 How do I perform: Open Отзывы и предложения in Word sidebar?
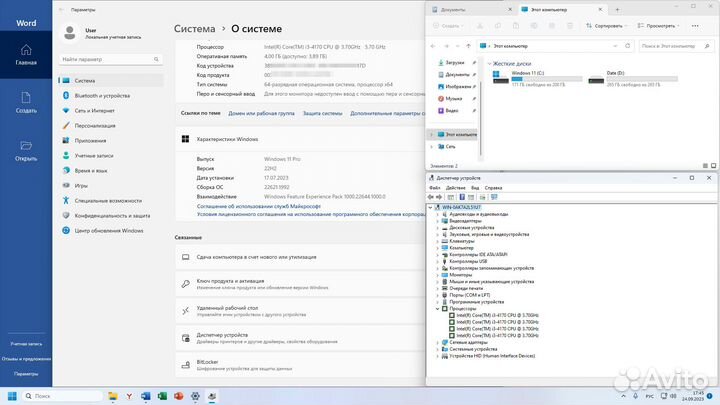click(x=26, y=359)
